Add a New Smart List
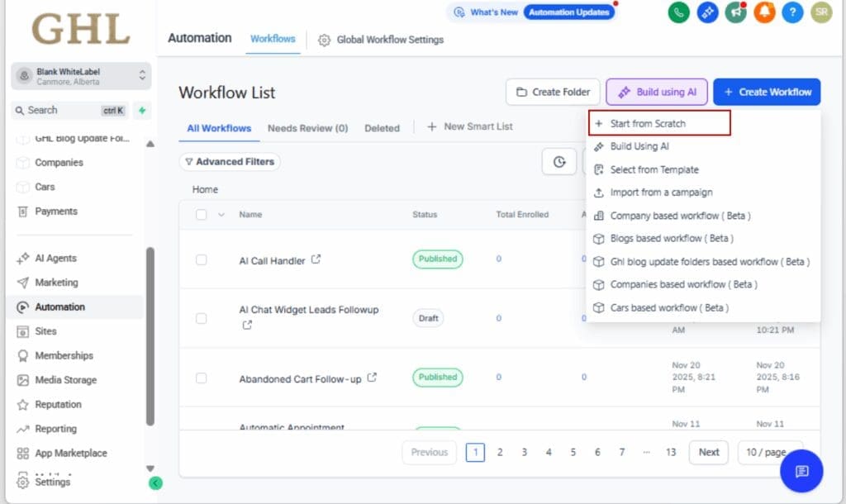 pyautogui.click(x=470, y=126)
